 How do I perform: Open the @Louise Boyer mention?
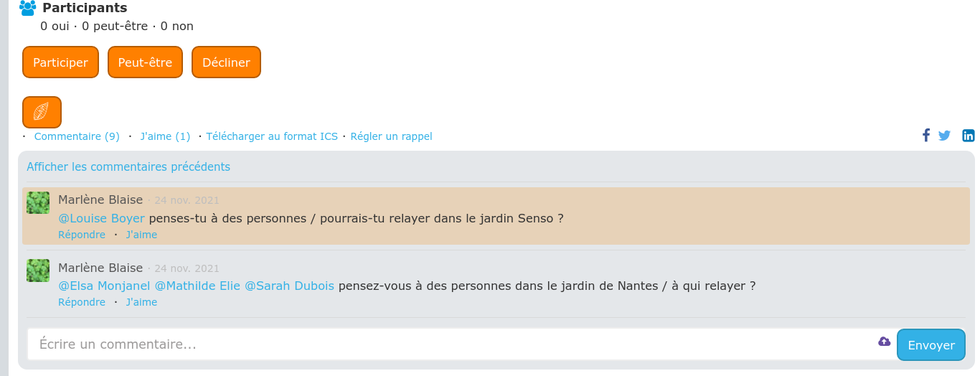coord(101,218)
